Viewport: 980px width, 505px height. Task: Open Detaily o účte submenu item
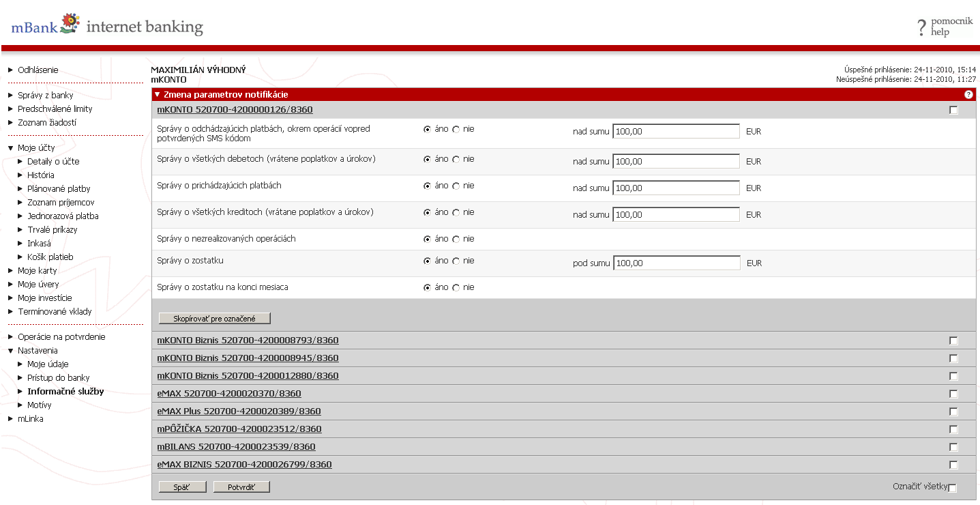(x=53, y=161)
